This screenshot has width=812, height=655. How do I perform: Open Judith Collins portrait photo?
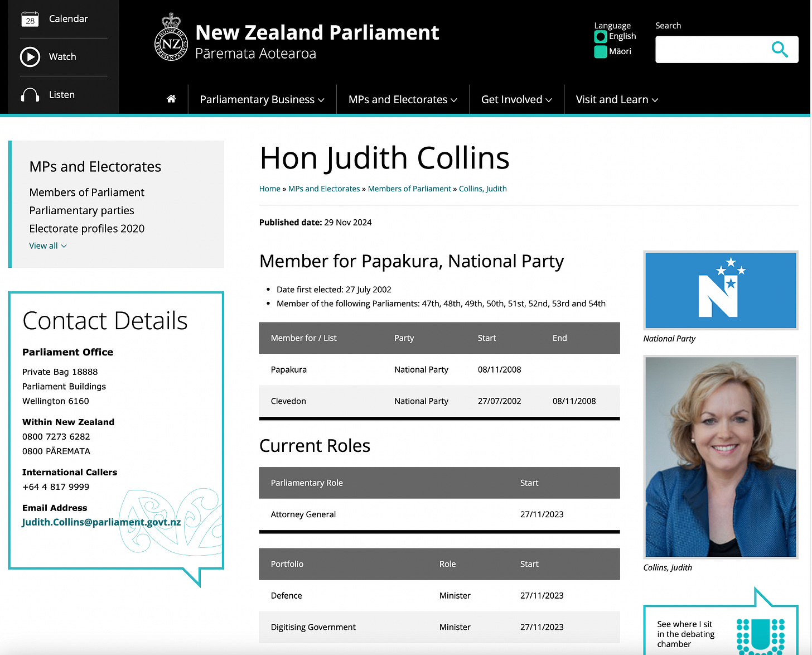[721, 456]
